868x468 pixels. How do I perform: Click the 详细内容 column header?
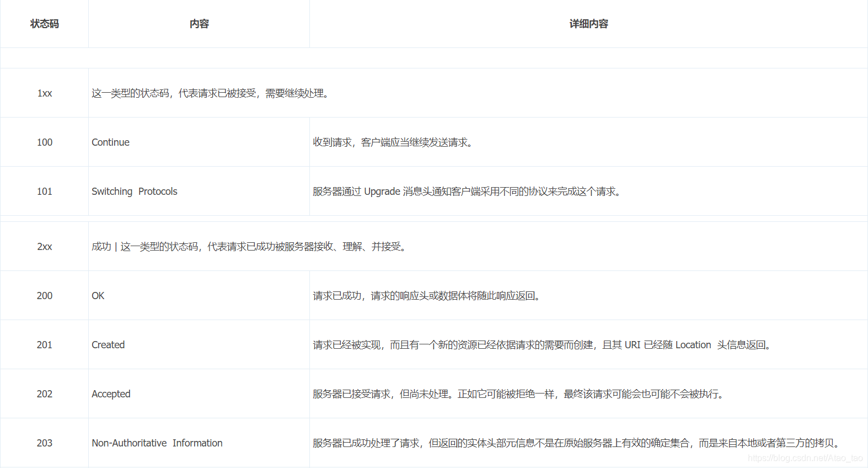(588, 24)
